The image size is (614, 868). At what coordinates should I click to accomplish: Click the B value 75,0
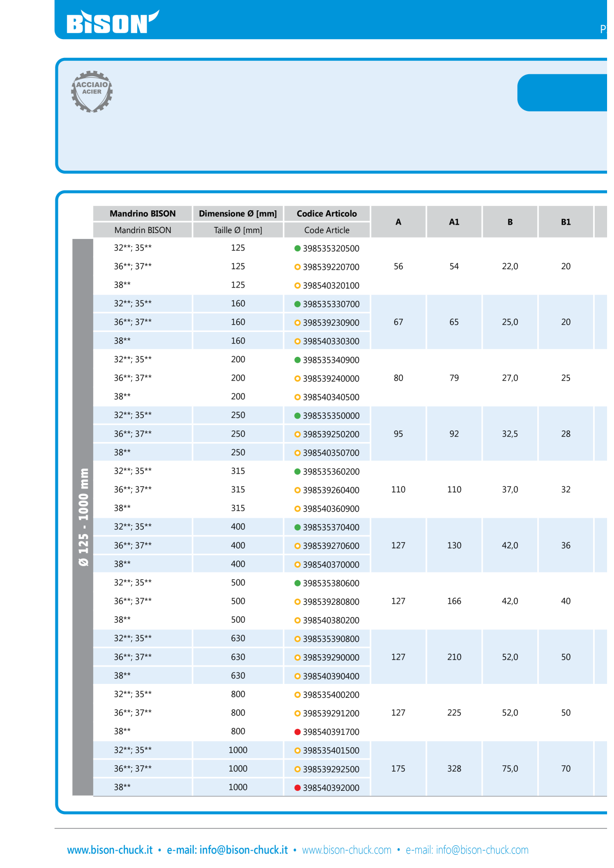(x=510, y=769)
